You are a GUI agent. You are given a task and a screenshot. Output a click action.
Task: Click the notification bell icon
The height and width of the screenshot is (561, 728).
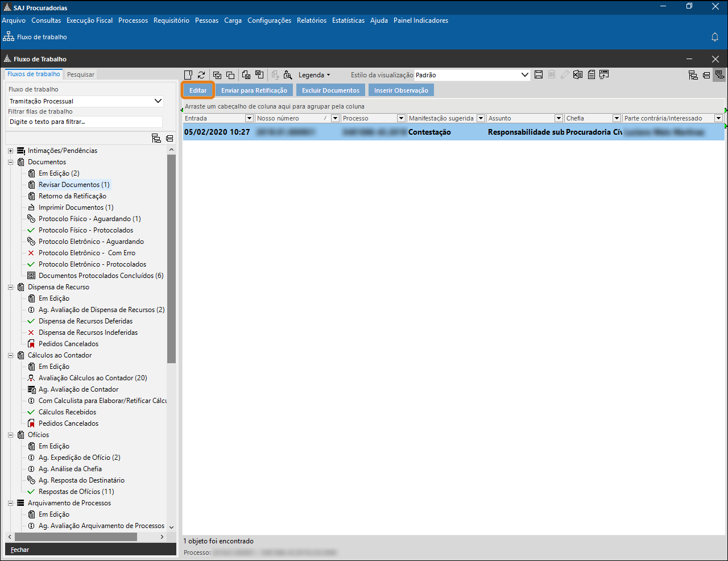pyautogui.click(x=715, y=37)
